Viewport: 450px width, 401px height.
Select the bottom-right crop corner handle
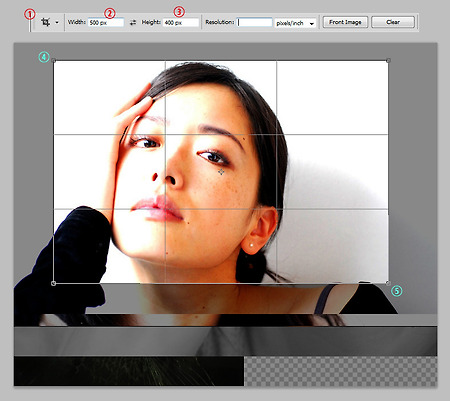388,283
